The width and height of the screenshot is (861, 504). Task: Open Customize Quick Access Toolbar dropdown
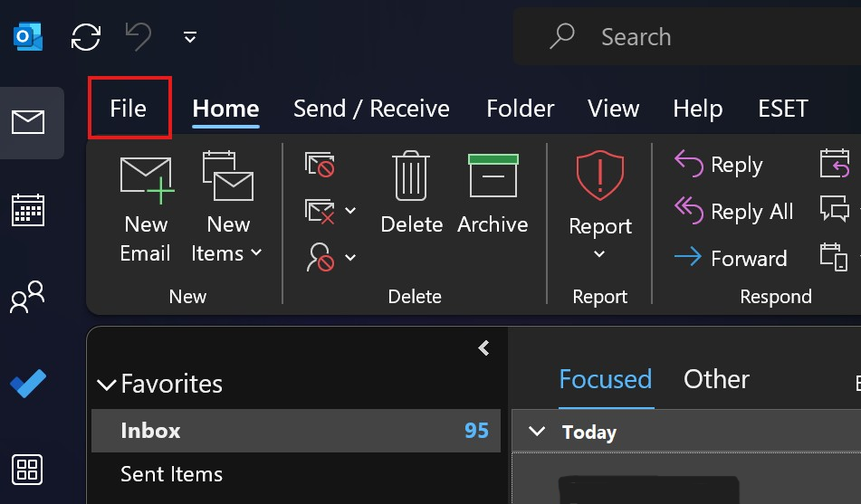click(190, 37)
